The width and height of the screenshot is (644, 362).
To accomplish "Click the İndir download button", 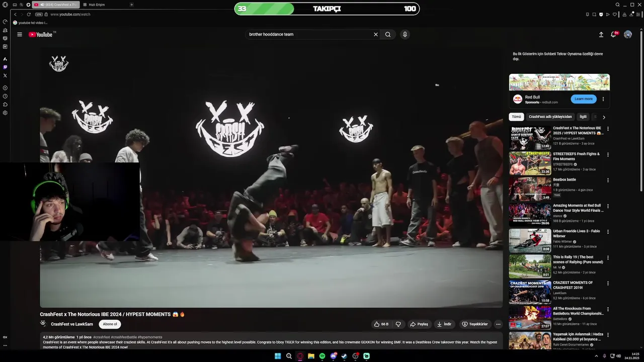I will click(444, 324).
